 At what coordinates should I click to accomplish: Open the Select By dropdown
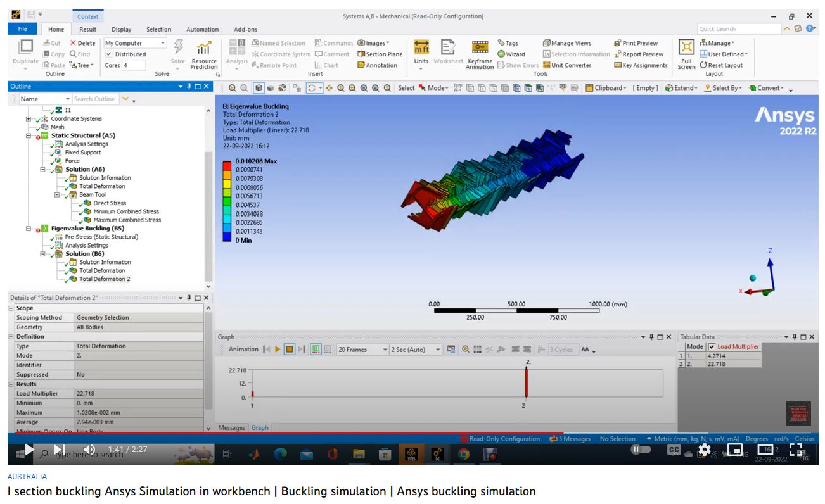point(722,88)
